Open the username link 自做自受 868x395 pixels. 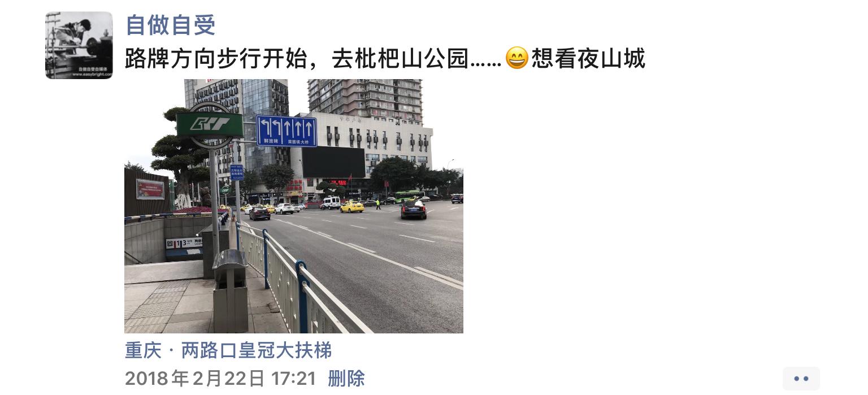coord(170,25)
